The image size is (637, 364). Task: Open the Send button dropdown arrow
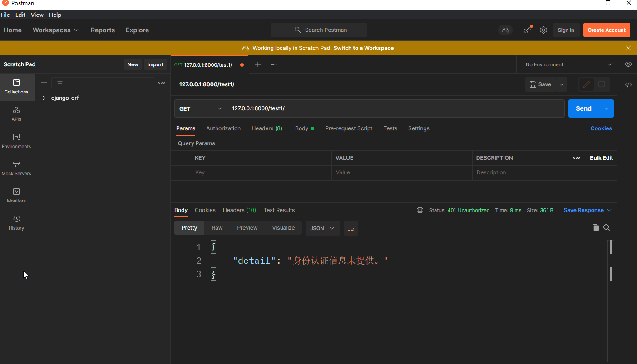pos(607,108)
